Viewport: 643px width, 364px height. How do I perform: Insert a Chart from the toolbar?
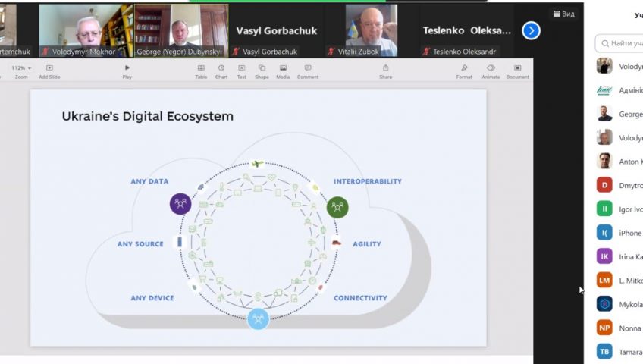coord(221,68)
